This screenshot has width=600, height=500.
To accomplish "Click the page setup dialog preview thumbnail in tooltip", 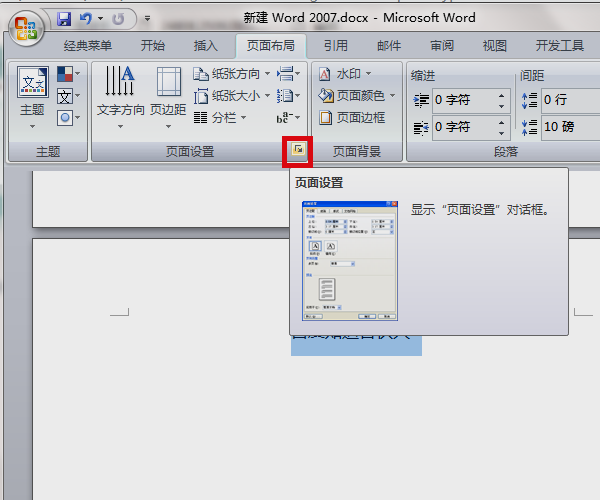I will (x=350, y=261).
